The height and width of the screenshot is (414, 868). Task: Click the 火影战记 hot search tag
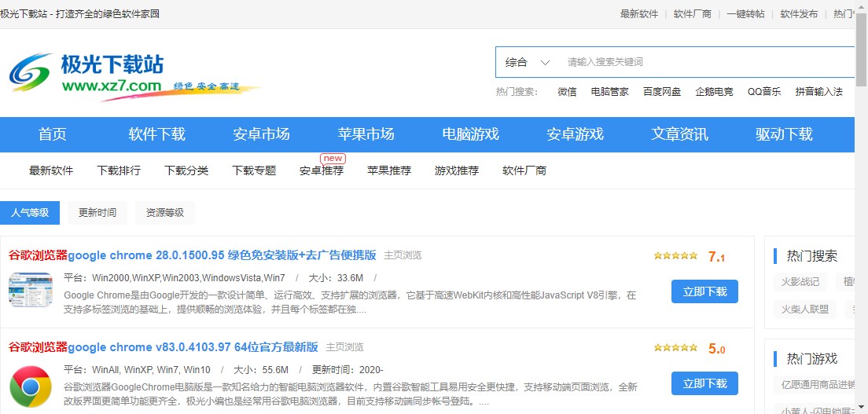pyautogui.click(x=800, y=282)
